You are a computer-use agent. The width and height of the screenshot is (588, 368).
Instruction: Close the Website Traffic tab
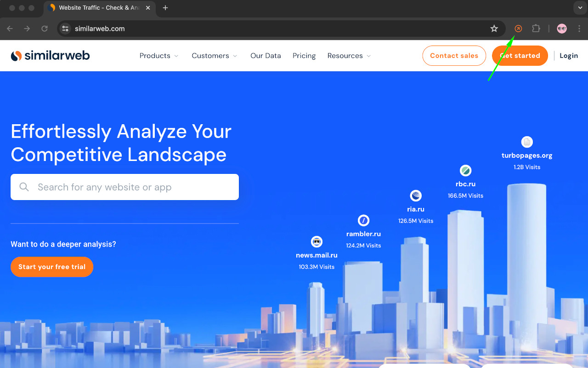click(x=148, y=8)
